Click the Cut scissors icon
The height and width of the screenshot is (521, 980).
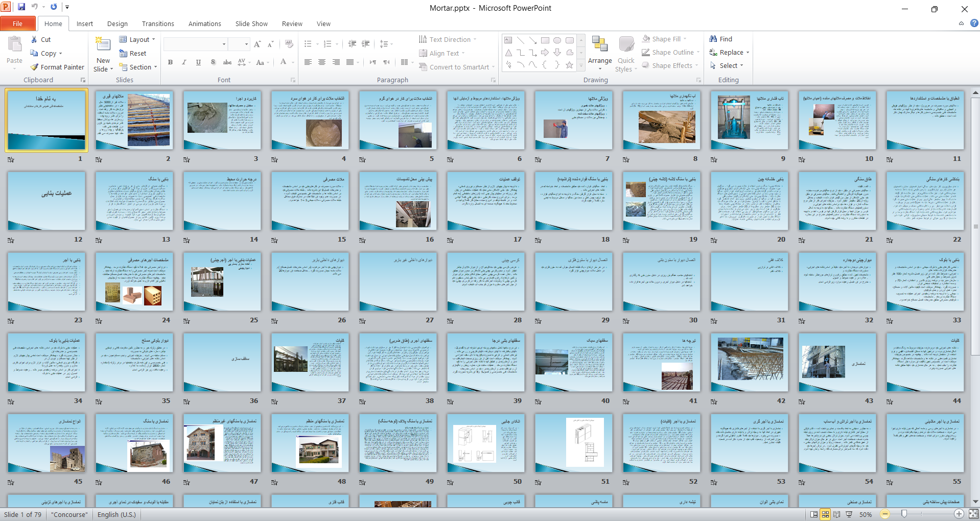tap(34, 39)
